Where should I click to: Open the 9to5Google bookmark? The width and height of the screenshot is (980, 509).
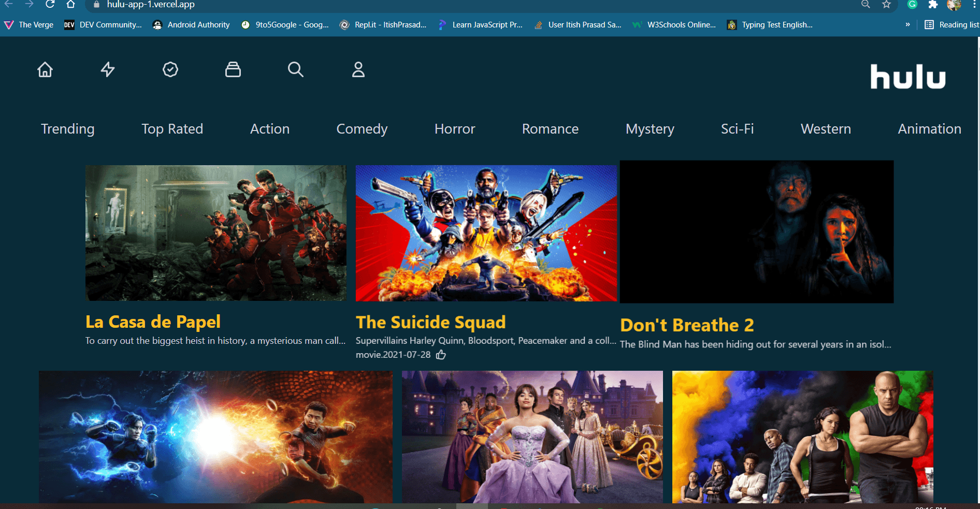[285, 24]
